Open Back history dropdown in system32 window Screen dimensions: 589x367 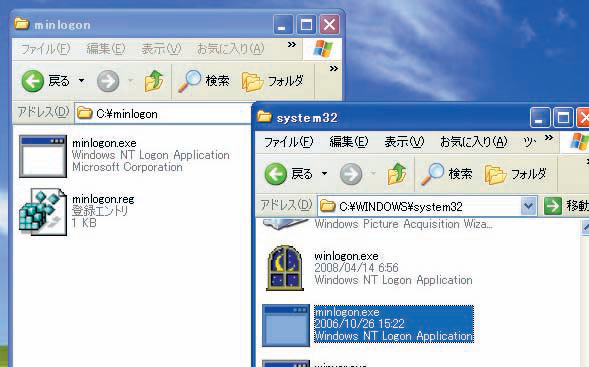click(x=324, y=174)
